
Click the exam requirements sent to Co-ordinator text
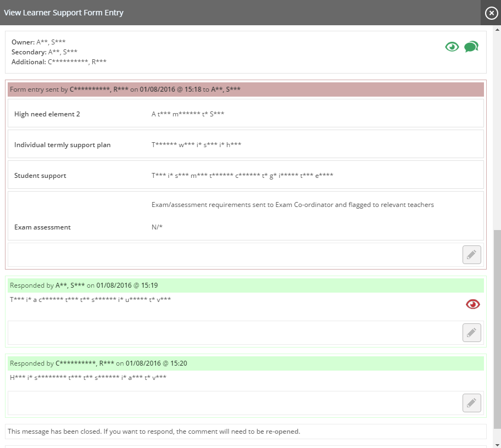click(292, 205)
